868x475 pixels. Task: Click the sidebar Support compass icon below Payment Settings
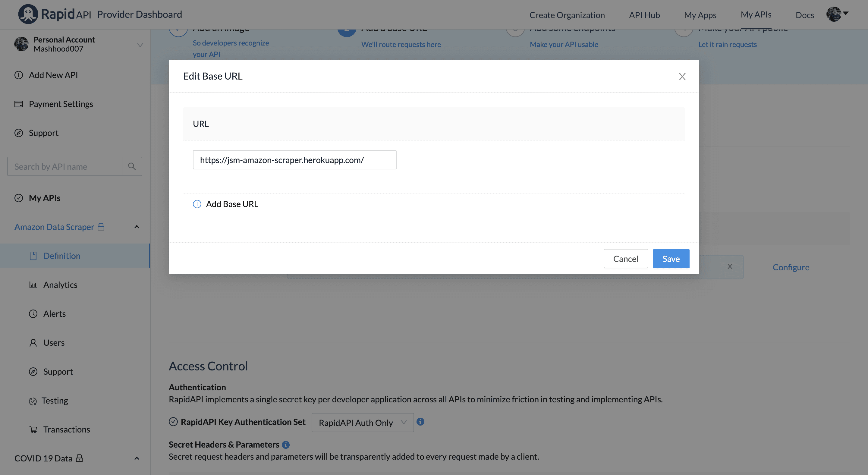pyautogui.click(x=18, y=133)
